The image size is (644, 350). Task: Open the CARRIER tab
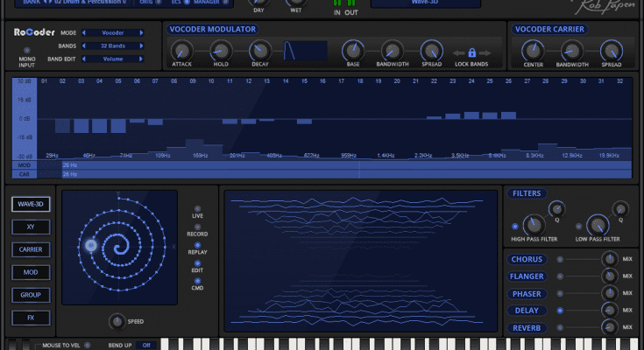tap(31, 249)
